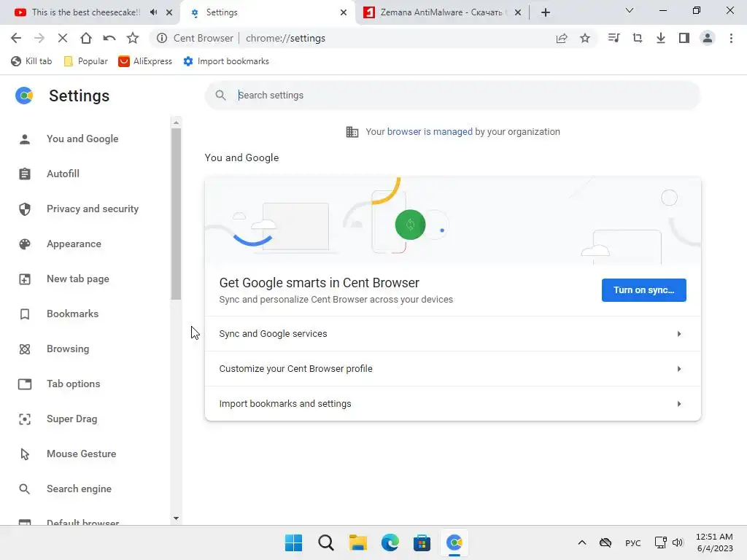Open the AliExpress bookmark
The height and width of the screenshot is (560, 747).
[145, 61]
